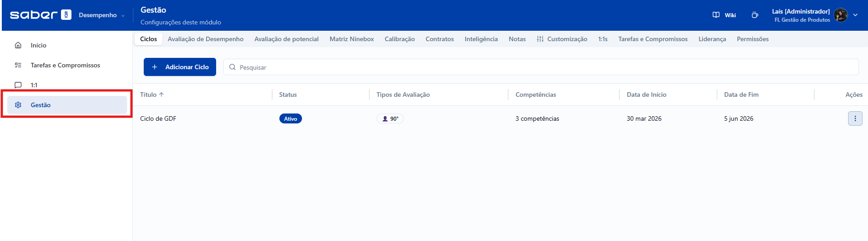Click the Início home icon
Screen dimensions: 868x241
[18, 45]
